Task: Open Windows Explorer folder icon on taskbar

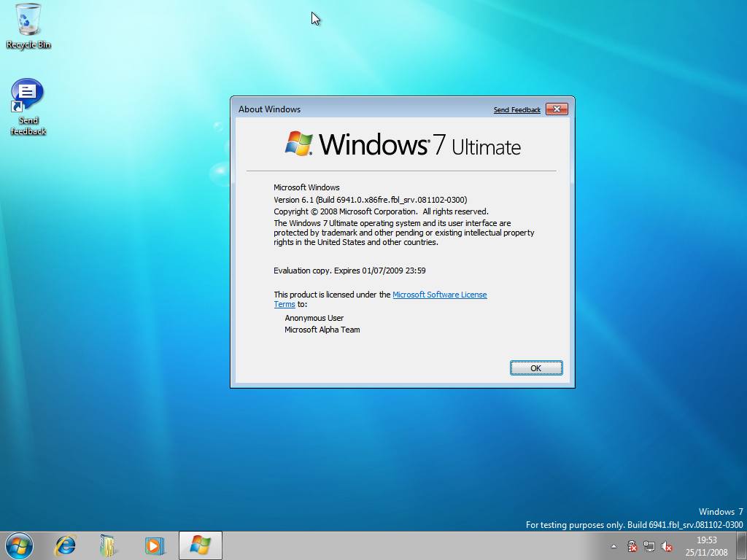Action: coord(109,545)
